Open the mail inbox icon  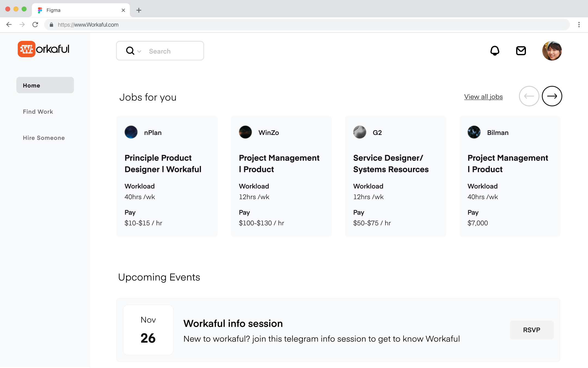coord(521,51)
